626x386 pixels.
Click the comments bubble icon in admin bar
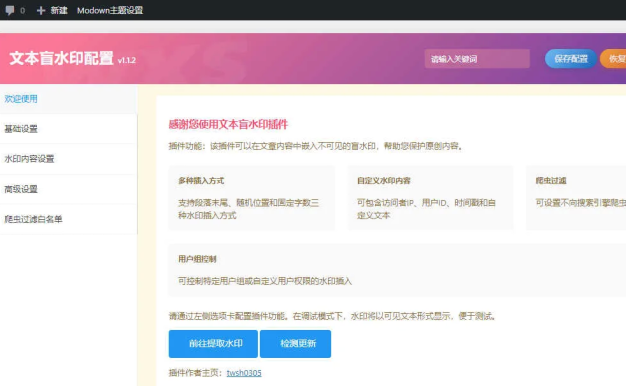click(10, 10)
